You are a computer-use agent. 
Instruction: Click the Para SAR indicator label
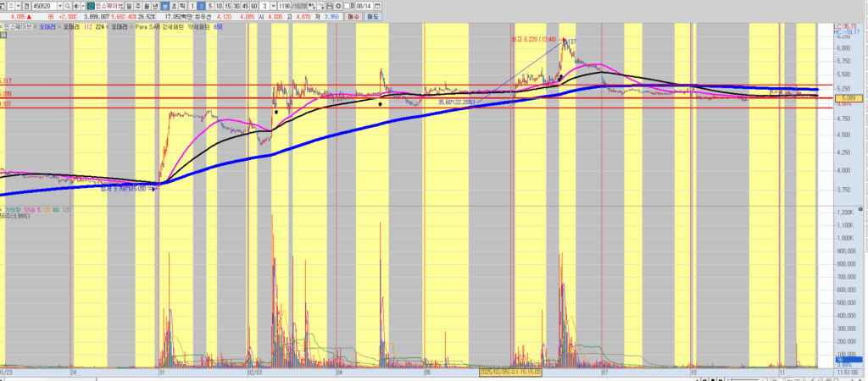point(147,27)
